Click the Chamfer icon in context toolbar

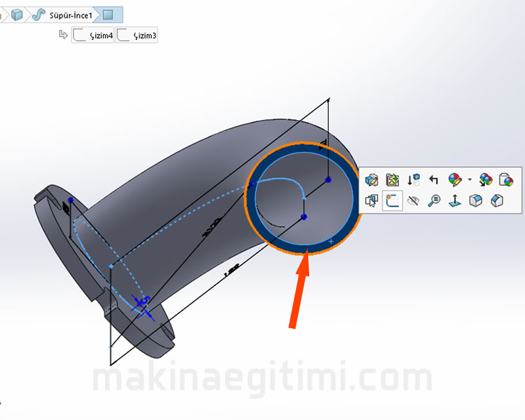pyautogui.click(x=497, y=201)
